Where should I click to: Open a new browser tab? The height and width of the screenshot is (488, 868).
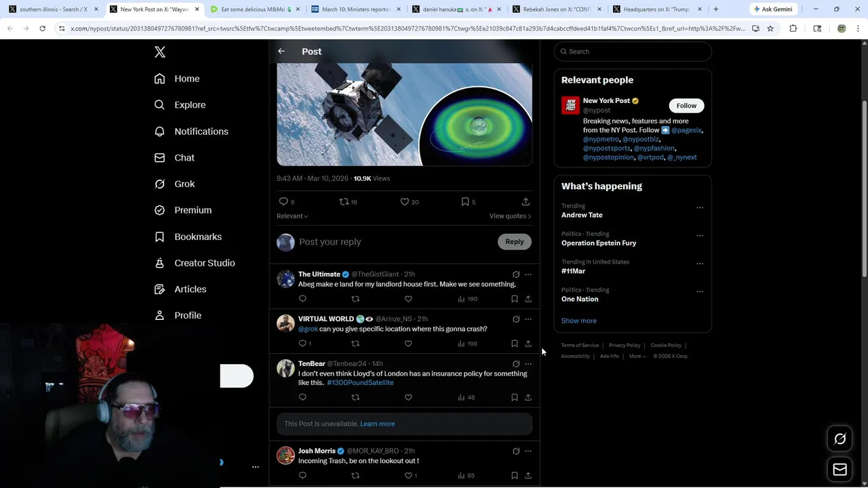[715, 9]
